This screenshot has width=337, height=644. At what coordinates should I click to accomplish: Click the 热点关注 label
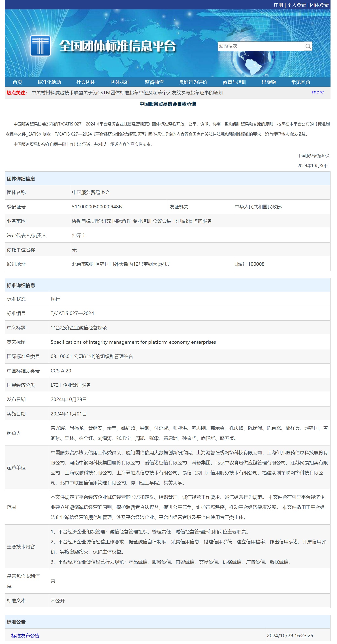17,93
